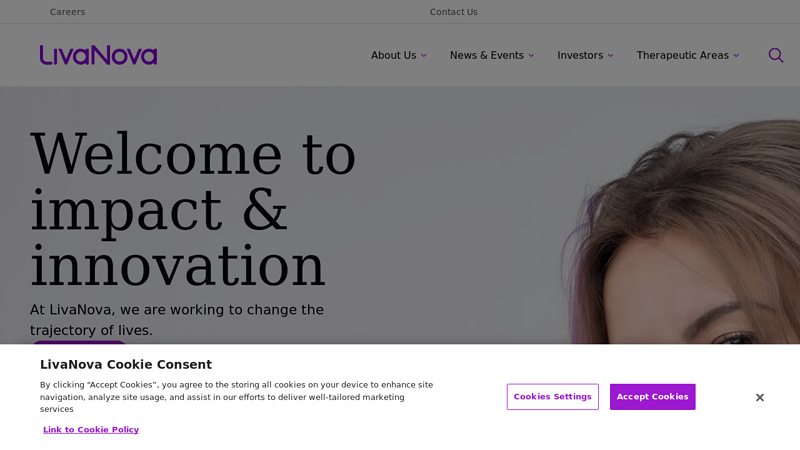
Task: Click the LivaNova Cookie Consent title
Action: (126, 365)
